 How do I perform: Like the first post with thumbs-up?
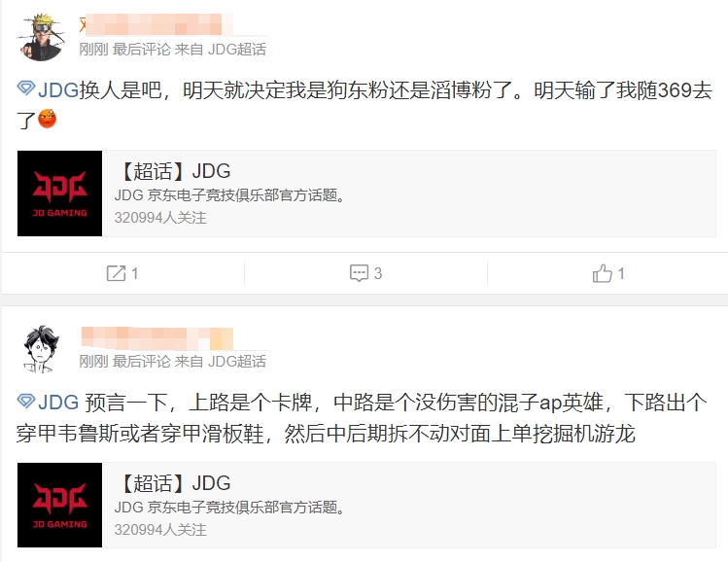[x=603, y=273]
